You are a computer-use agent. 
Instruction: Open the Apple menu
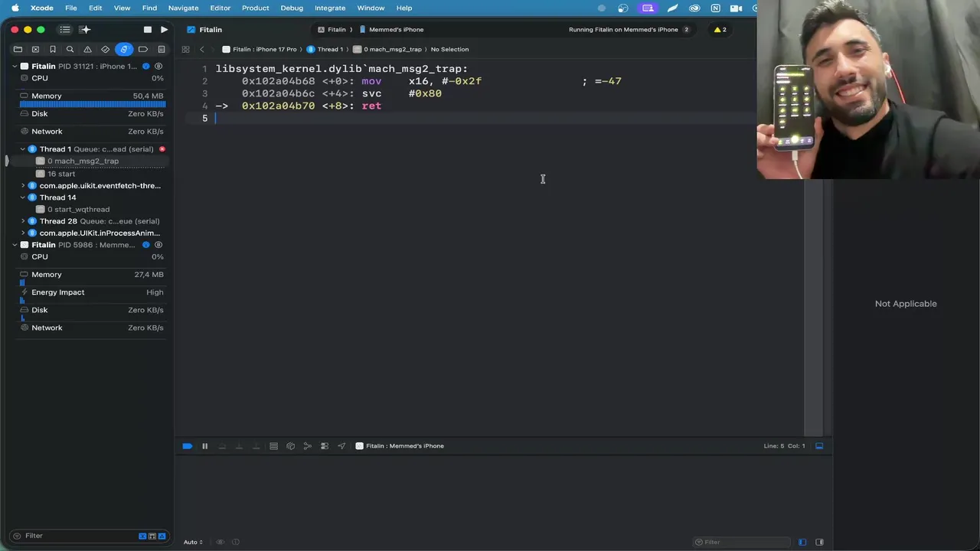point(15,8)
